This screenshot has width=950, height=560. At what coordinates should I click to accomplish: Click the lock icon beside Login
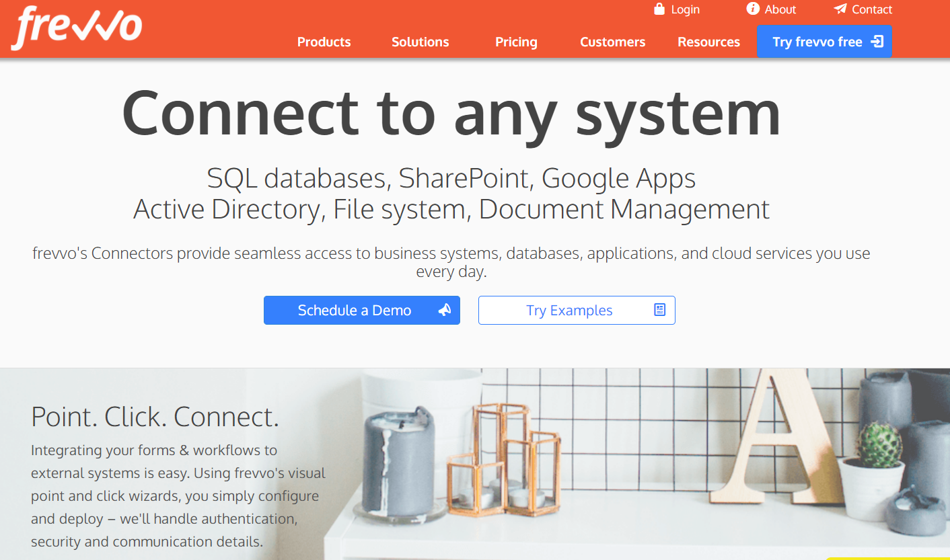tap(659, 9)
